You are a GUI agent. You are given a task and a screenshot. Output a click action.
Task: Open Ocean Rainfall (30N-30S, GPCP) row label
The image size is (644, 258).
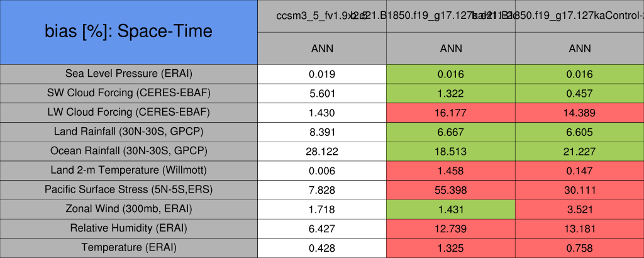(129, 151)
